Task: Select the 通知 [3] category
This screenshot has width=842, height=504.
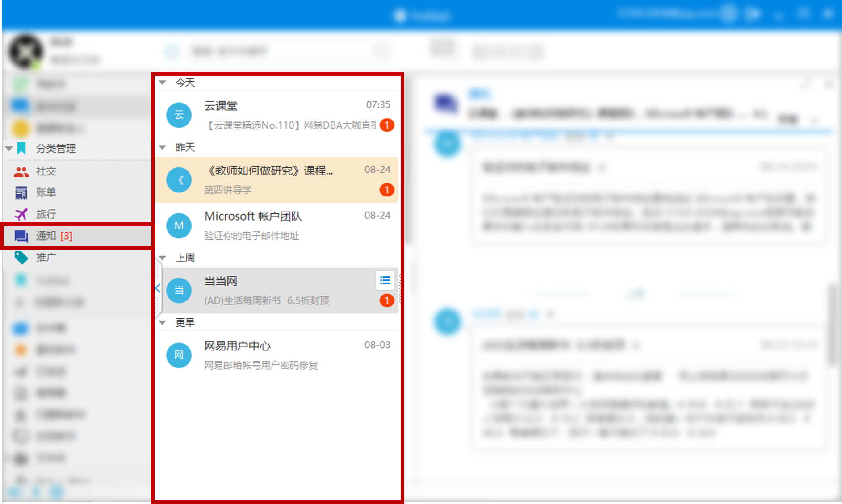Action: [x=77, y=236]
